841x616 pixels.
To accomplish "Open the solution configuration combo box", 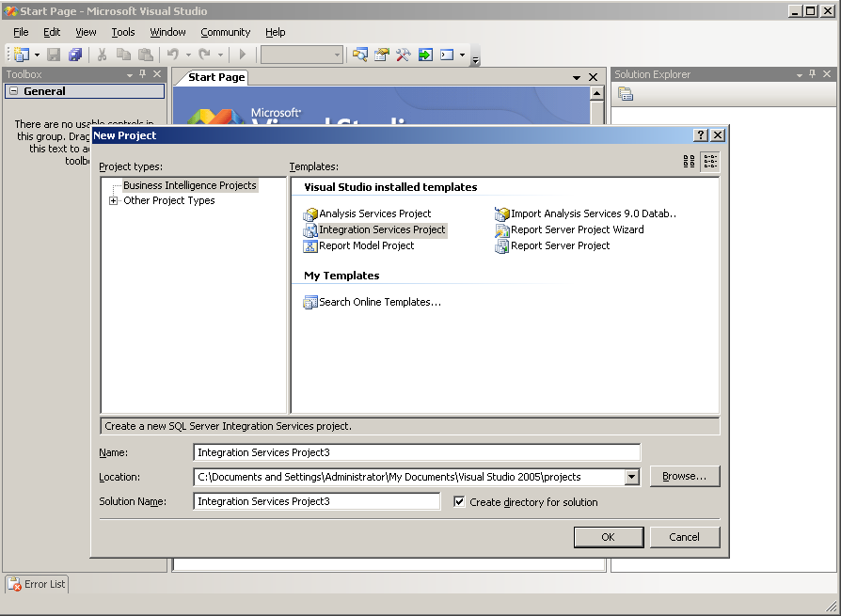I will tap(302, 55).
